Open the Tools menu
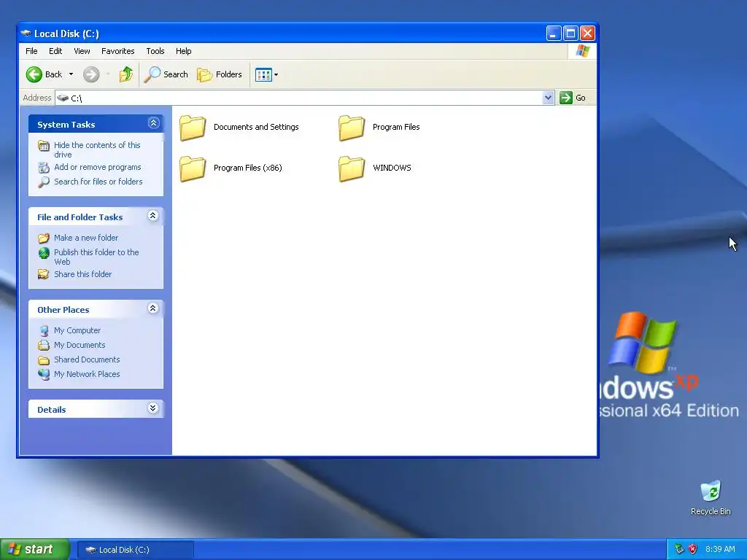The height and width of the screenshot is (560, 747). click(155, 51)
